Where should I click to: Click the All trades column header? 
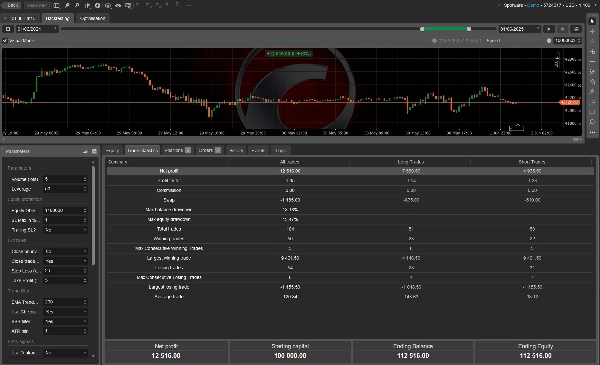pyautogui.click(x=289, y=162)
